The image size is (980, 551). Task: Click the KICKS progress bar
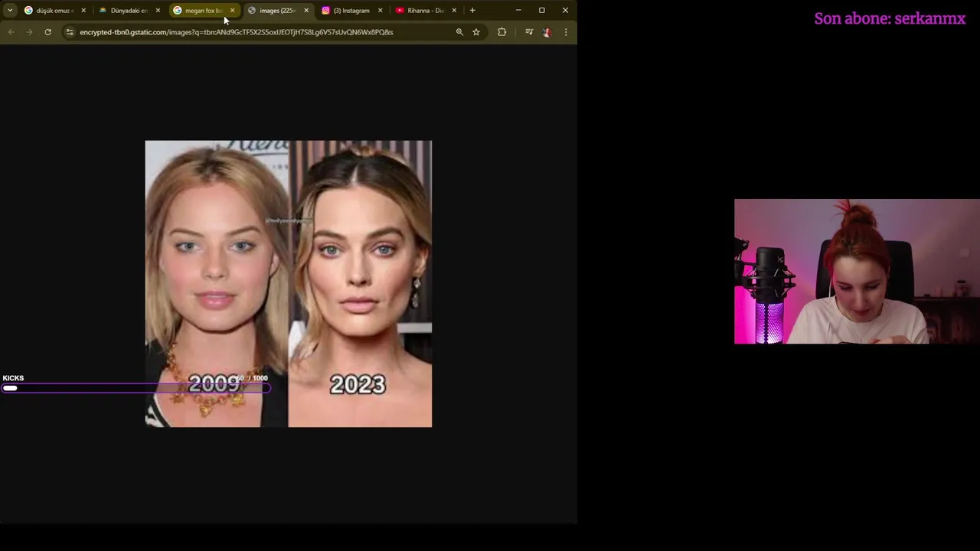136,389
